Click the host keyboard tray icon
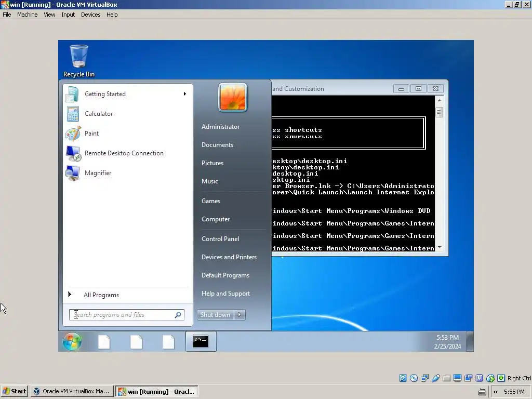 [x=482, y=392]
